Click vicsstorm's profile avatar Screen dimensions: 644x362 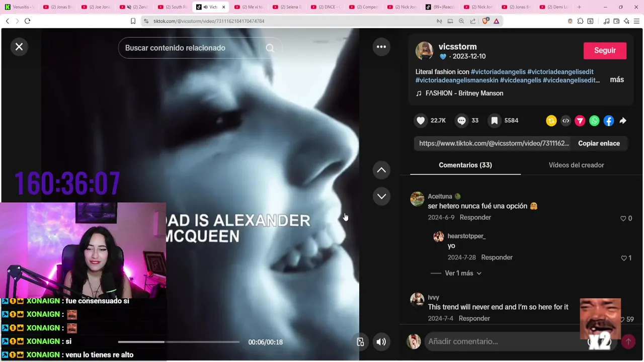coord(424,51)
